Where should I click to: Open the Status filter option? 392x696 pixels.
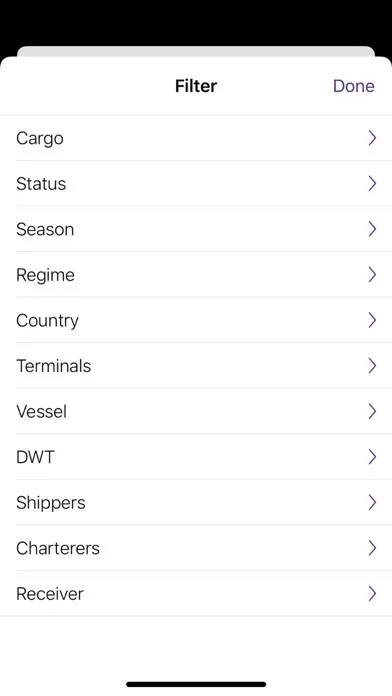196,183
